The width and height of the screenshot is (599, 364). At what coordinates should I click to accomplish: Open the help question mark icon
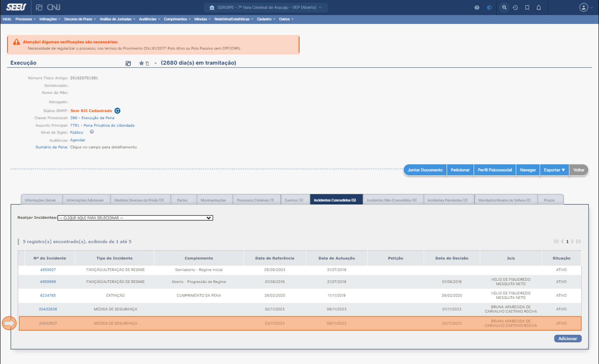(x=477, y=8)
